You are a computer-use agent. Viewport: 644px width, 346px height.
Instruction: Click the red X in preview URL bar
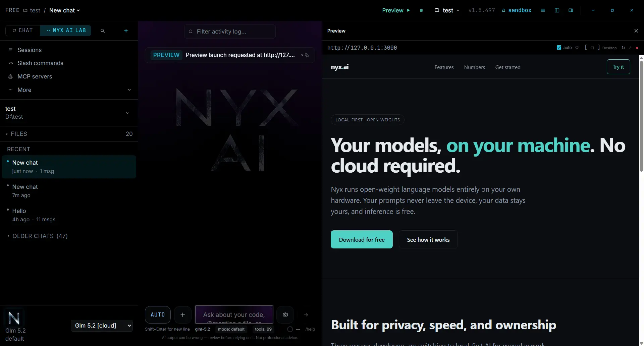[x=637, y=48]
